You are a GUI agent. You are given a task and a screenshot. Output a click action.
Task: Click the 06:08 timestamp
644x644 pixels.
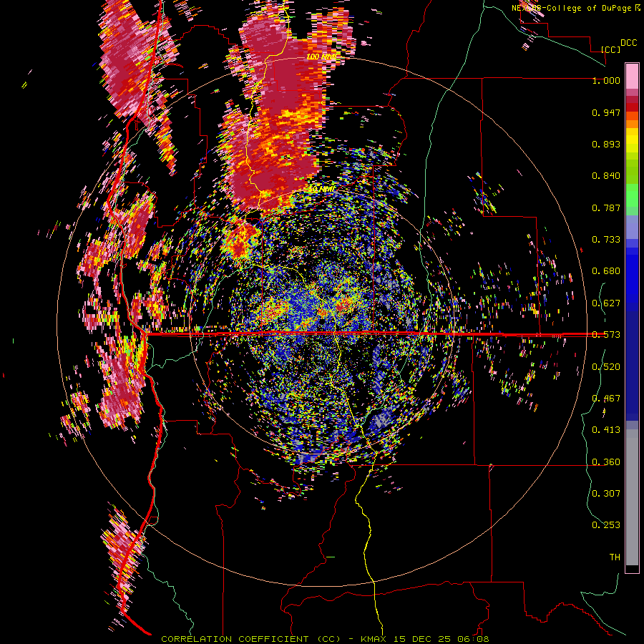pos(474,639)
